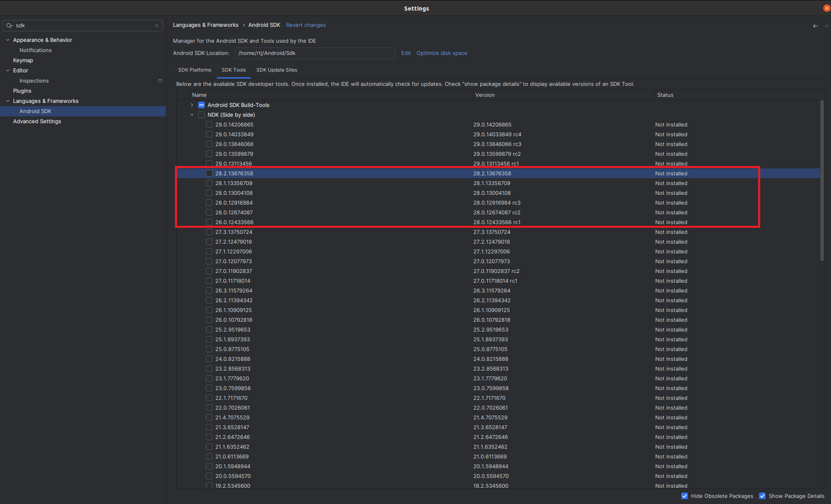831x504 pixels.
Task: Expand Android SDK Build-Tools node
Action: coord(192,105)
